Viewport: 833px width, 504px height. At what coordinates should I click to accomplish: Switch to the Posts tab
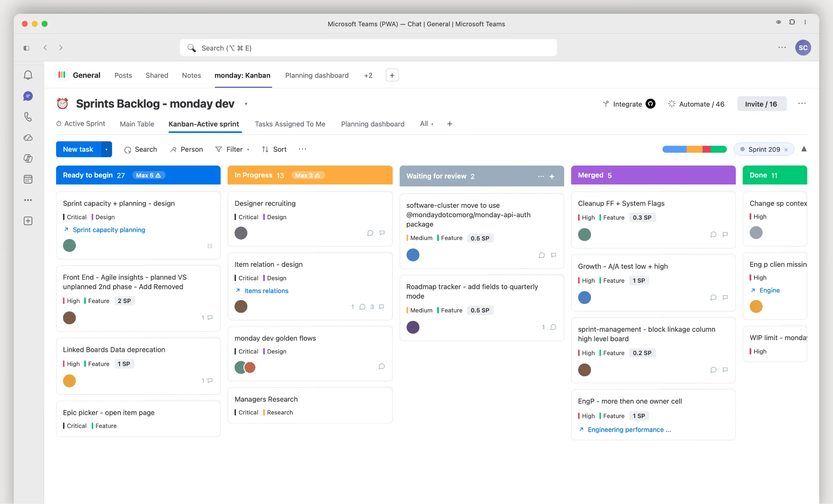coord(123,75)
